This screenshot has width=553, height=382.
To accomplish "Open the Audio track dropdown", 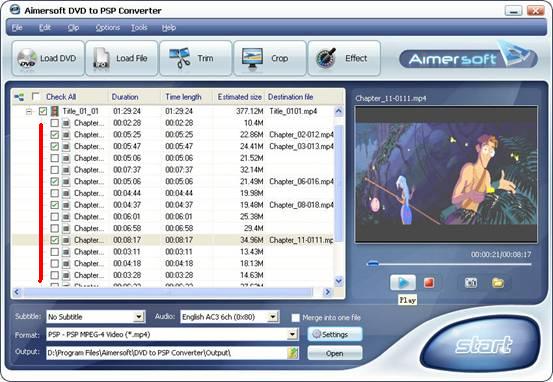I will pyautogui.click(x=273, y=317).
